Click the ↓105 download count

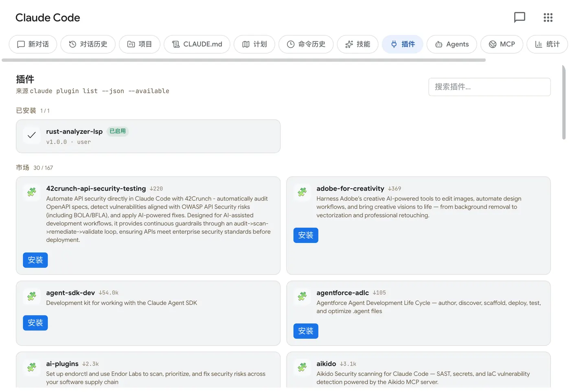pos(379,293)
